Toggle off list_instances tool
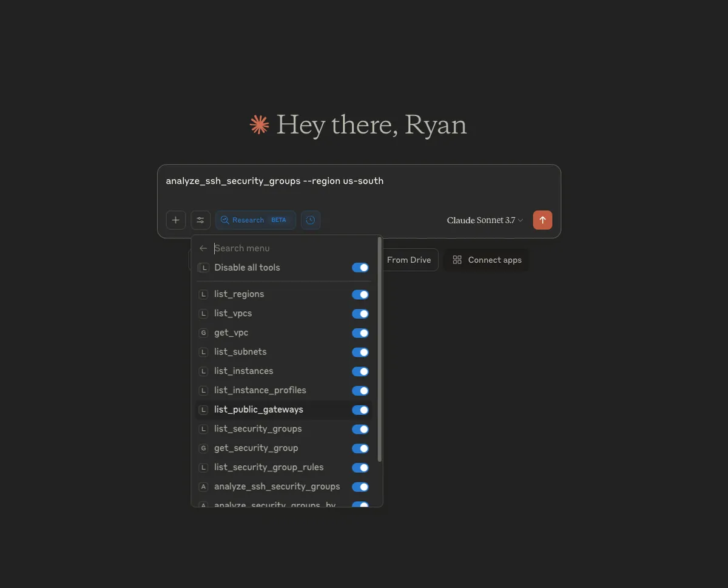Image resolution: width=728 pixels, height=588 pixels. pyautogui.click(x=360, y=371)
